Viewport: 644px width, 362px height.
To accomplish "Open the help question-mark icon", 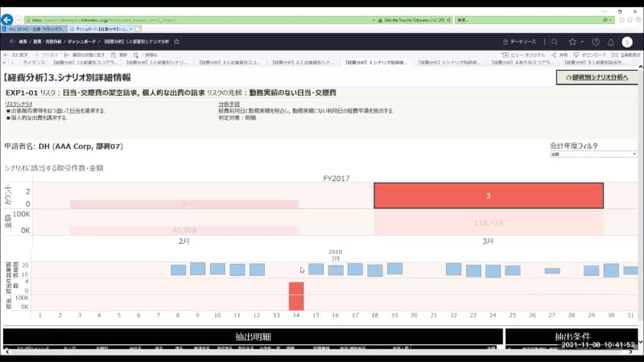I will click(596, 42).
